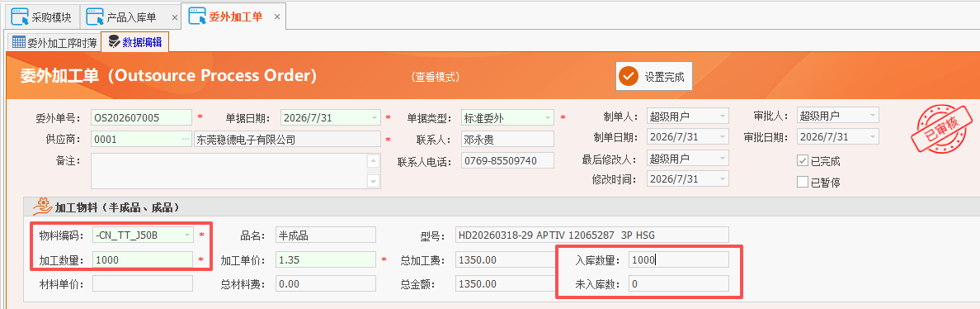Click the 总材料费 field showing 0.00
980x309 pixels.
[x=326, y=284]
